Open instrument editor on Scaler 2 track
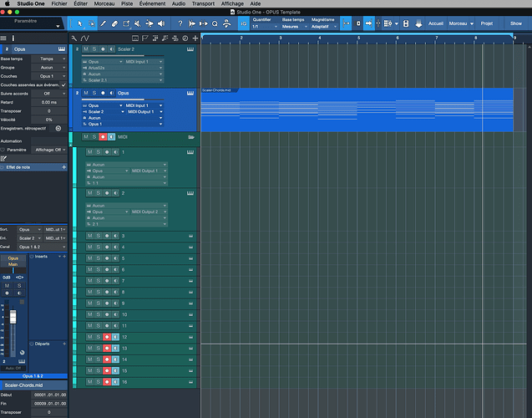 (190, 49)
